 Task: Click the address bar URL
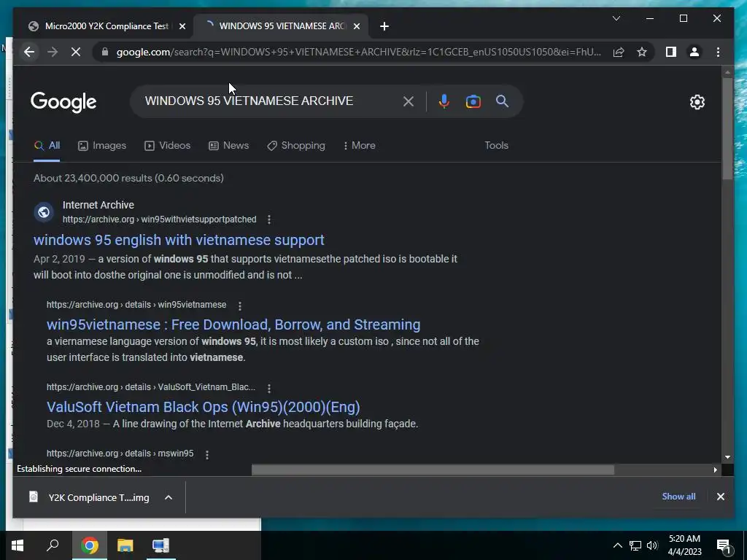click(358, 52)
